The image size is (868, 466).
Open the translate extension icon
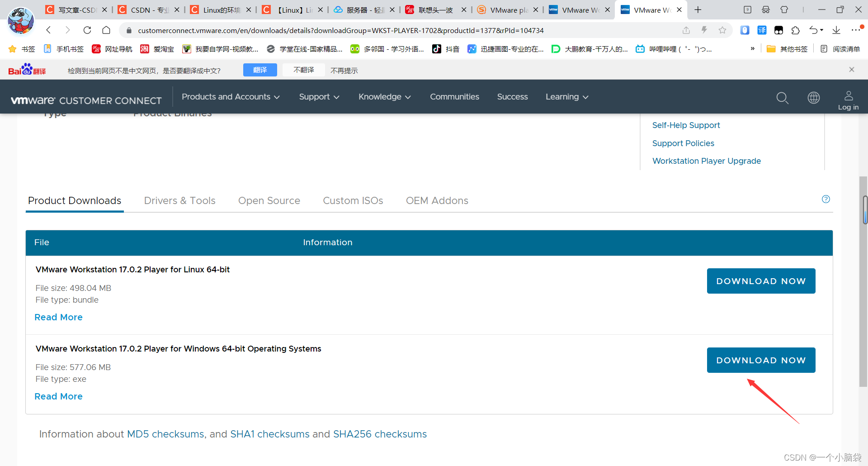click(762, 30)
